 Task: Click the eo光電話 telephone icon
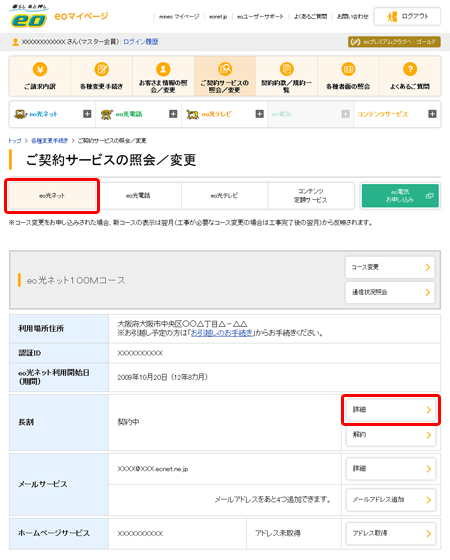coord(107,114)
